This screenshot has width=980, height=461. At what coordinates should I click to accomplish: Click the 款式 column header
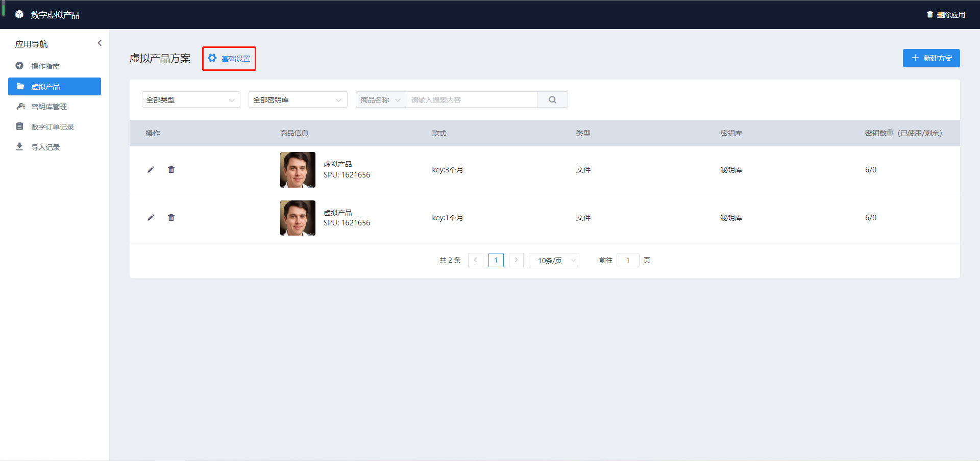pyautogui.click(x=439, y=133)
